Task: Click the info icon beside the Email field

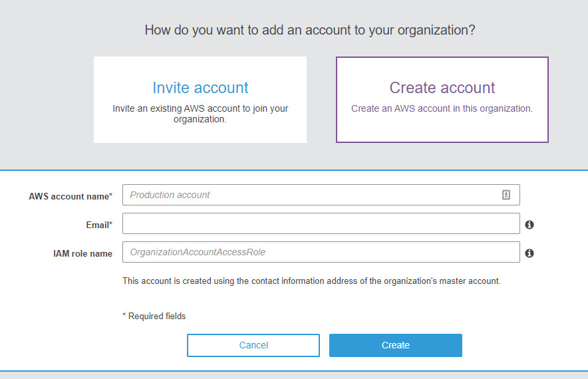Action: coord(529,225)
